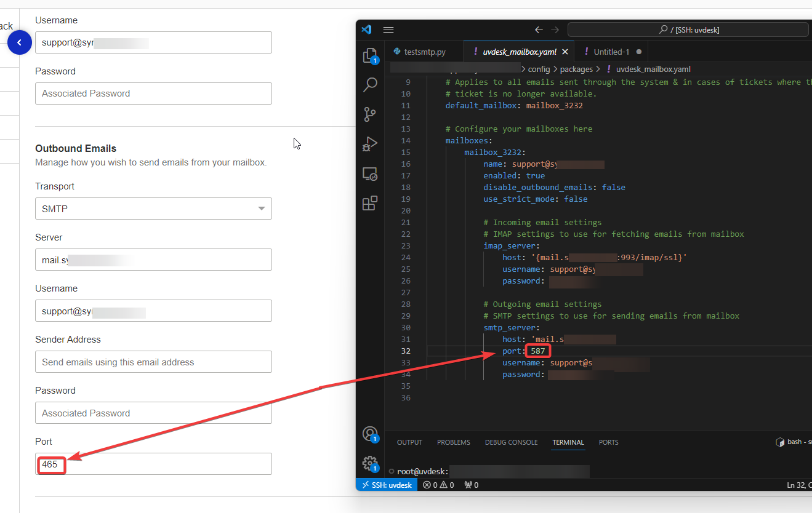Click inside the Port field showing 465
The image size is (812, 513).
click(x=123, y=464)
